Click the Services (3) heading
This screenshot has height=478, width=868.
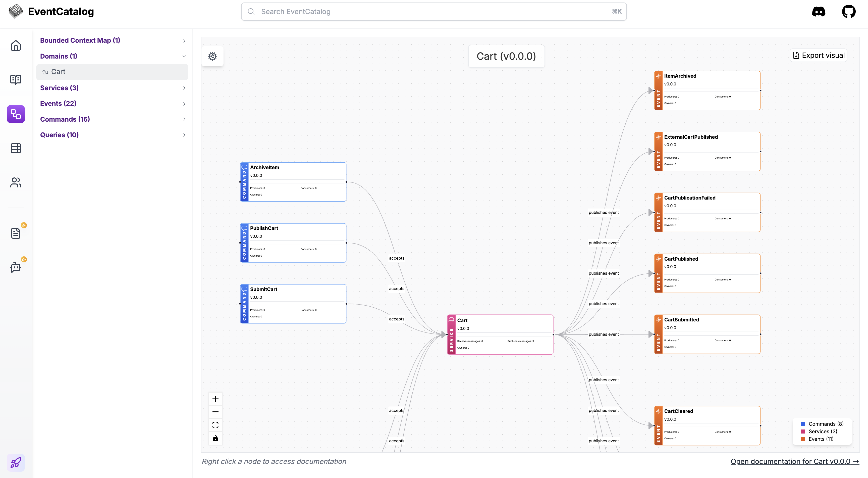point(59,88)
